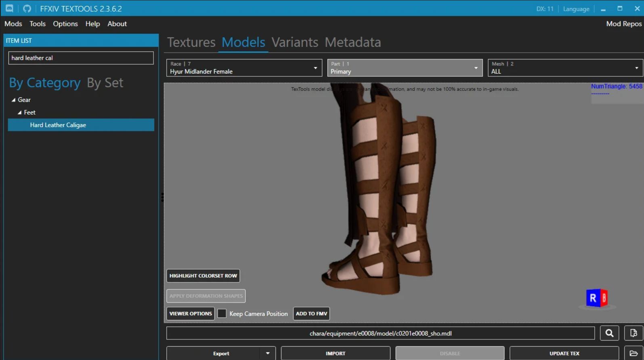Open the Options menu
This screenshot has height=360, width=644.
[65, 24]
